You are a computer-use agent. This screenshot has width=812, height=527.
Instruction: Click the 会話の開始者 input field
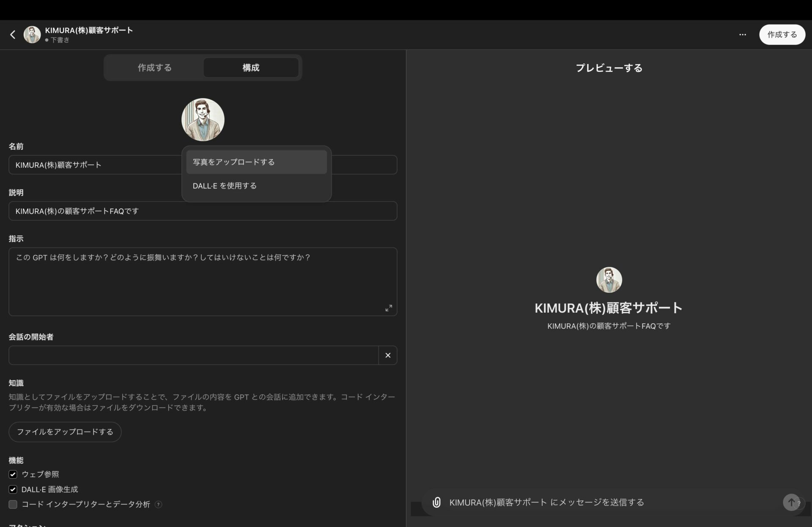193,355
